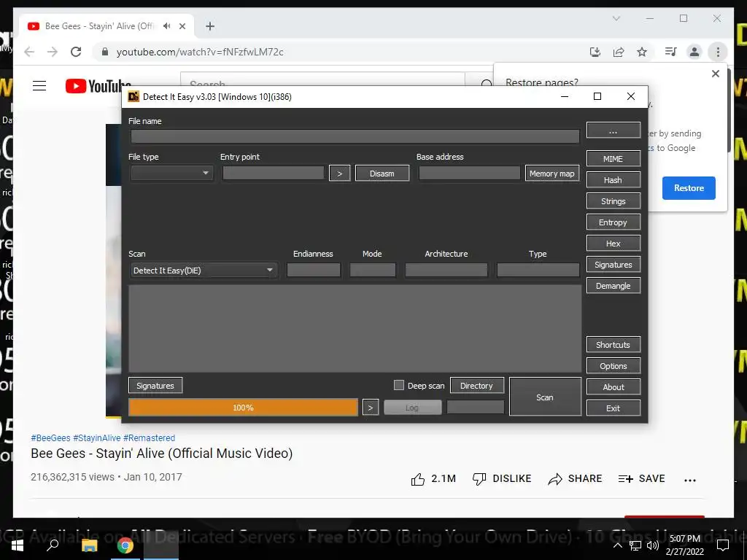The width and height of the screenshot is (747, 560).
Task: Open the Chrome profile icon
Action: click(694, 52)
